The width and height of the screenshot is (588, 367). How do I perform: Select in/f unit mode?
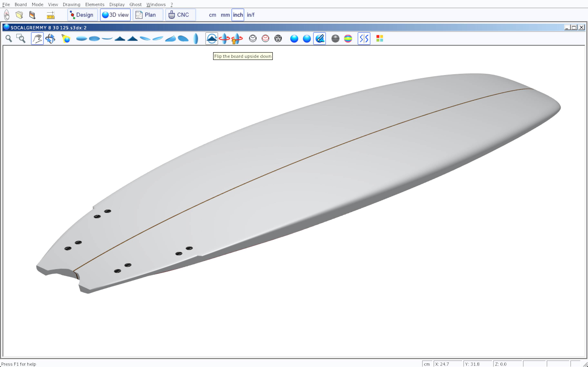coord(251,15)
